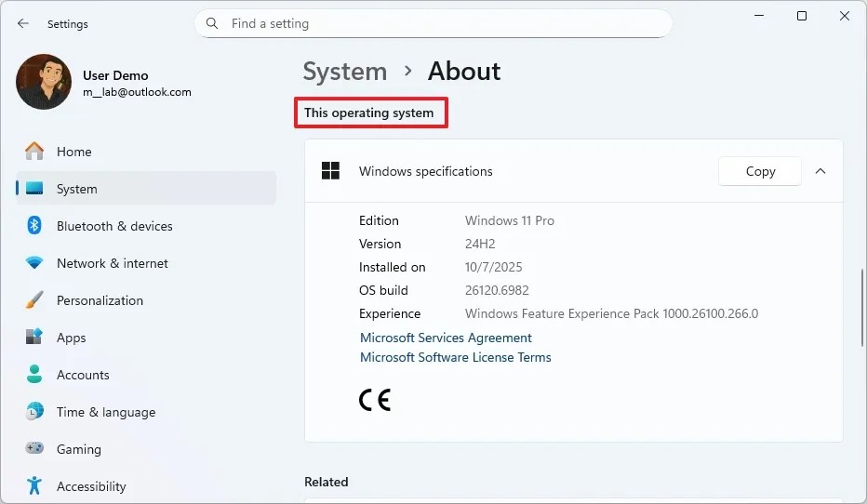The image size is (867, 504).
Task: Click the Personalization paintbrush icon
Action: click(34, 300)
